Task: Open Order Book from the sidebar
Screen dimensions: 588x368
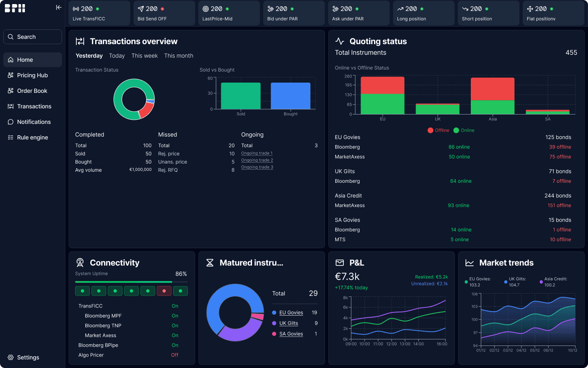Action: click(33, 91)
